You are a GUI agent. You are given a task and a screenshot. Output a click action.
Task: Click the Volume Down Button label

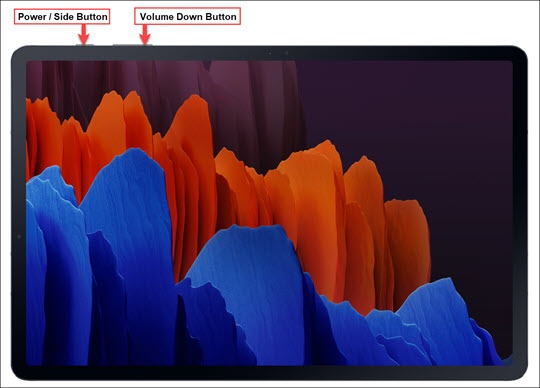pos(187,17)
